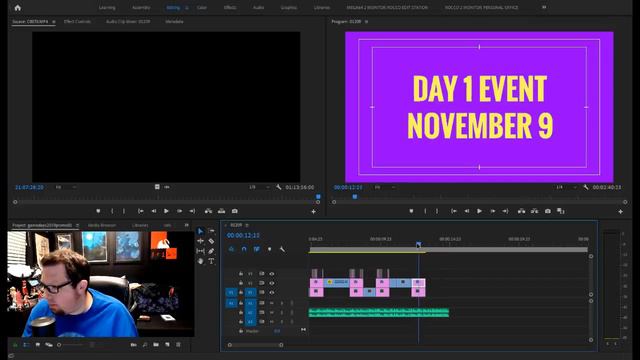Screen dimensions: 640x360
Task: Click Lift in the Program monitor
Action: pyautogui.click(x=521, y=211)
